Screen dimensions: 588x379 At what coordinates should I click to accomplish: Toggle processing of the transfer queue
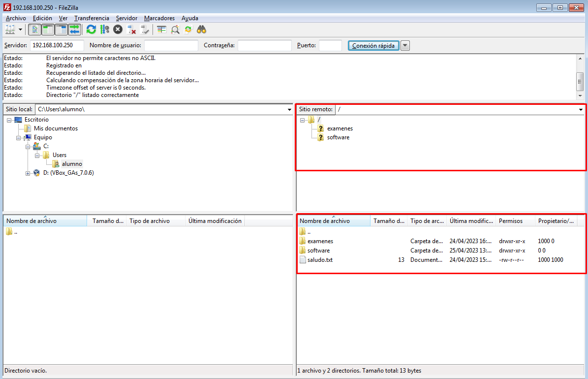click(x=105, y=30)
